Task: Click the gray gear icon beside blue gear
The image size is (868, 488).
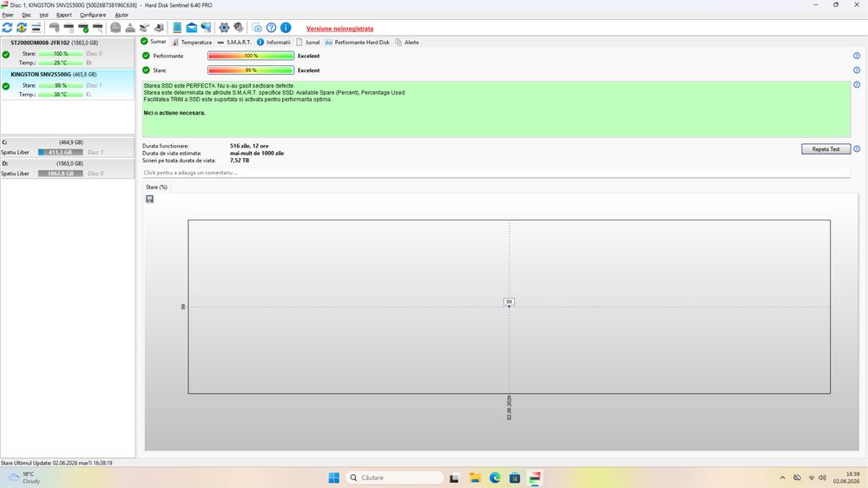Action: (x=239, y=28)
